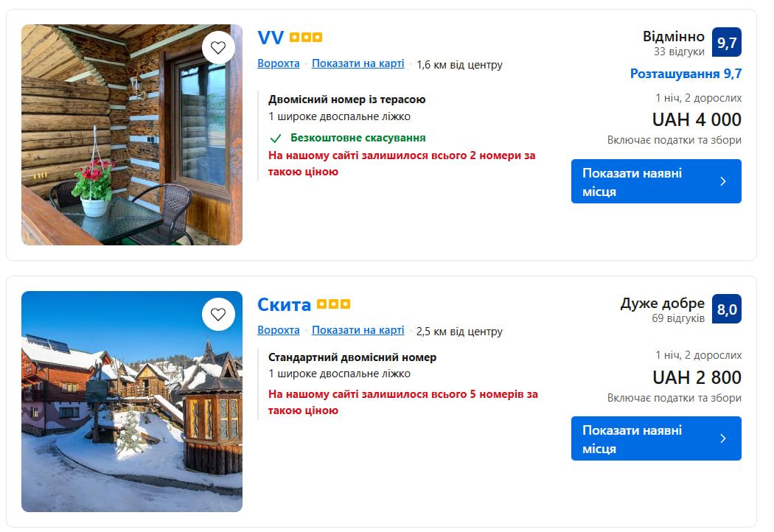Open Ворохта location link for Скита

[279, 330]
